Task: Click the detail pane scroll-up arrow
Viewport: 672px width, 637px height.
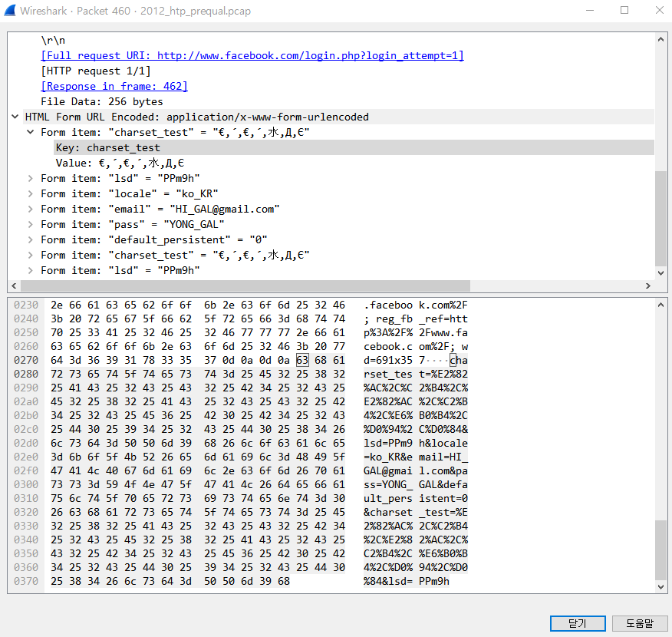Action: [660, 39]
